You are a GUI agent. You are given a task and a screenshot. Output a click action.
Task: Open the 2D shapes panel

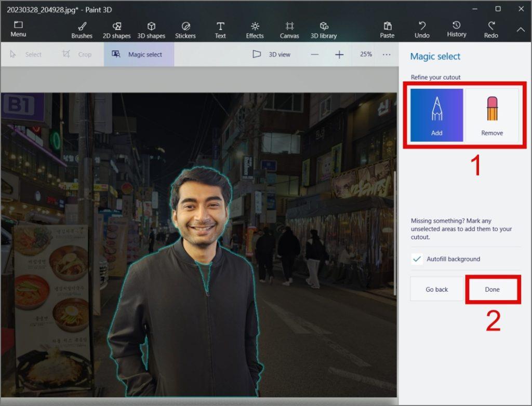117,30
